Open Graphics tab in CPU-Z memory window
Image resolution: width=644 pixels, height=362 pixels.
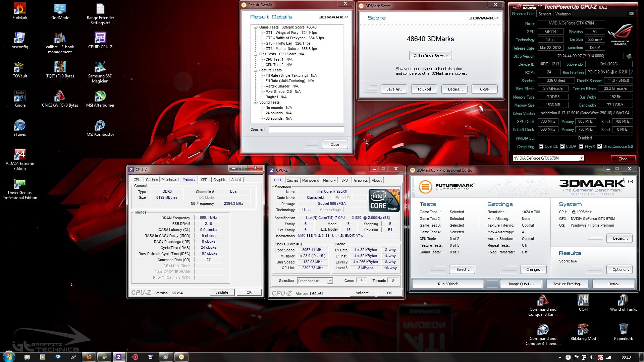(x=220, y=180)
